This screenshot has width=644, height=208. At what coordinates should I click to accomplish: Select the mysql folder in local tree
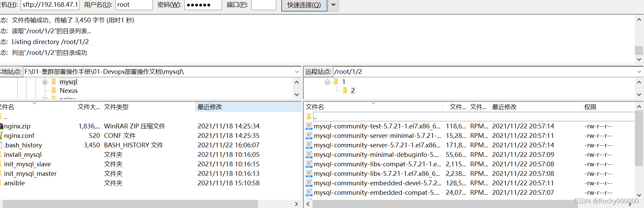pos(68,82)
